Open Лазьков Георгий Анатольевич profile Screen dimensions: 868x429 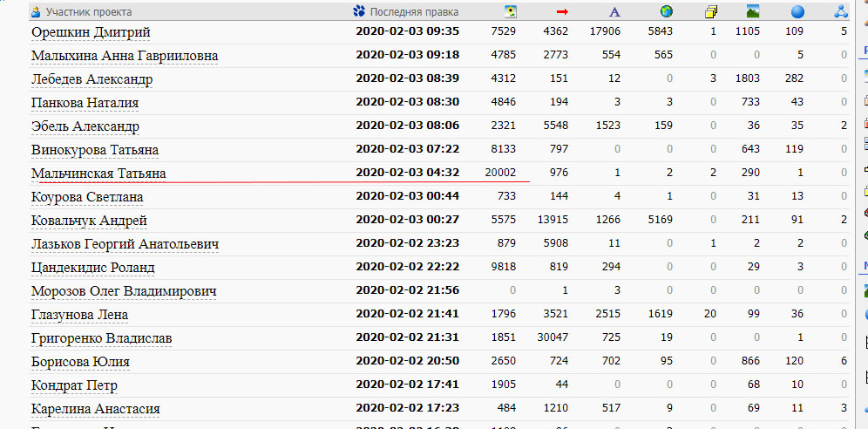[x=125, y=244]
